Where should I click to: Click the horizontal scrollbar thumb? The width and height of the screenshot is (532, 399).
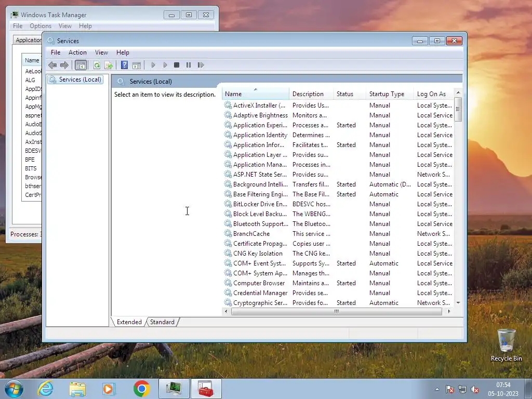336,311
